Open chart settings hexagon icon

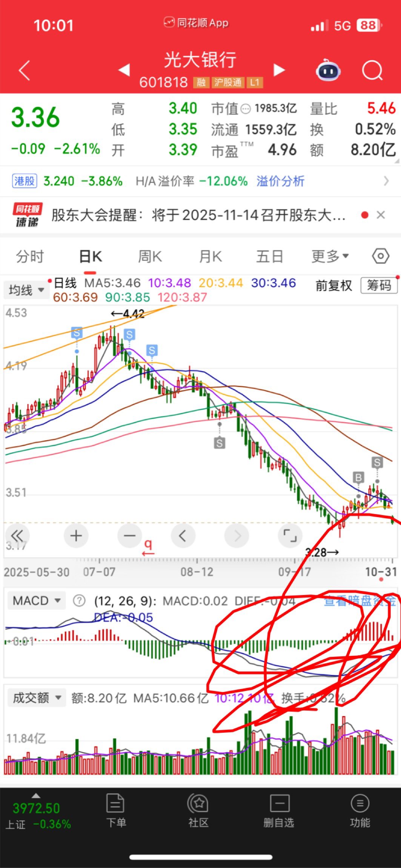click(380, 257)
